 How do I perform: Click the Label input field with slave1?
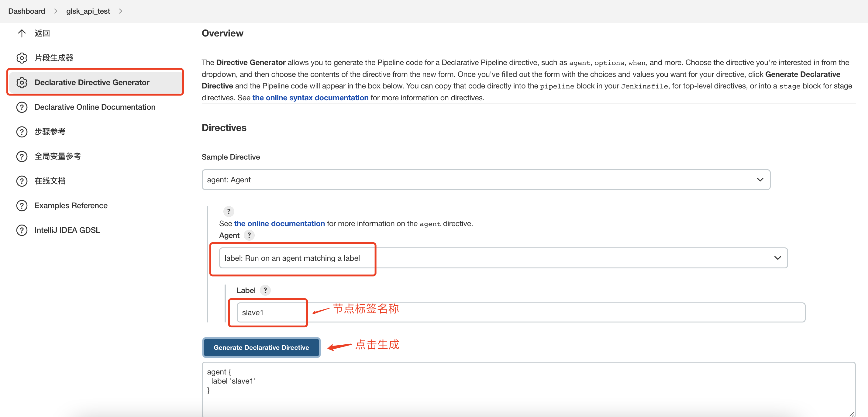pyautogui.click(x=521, y=312)
